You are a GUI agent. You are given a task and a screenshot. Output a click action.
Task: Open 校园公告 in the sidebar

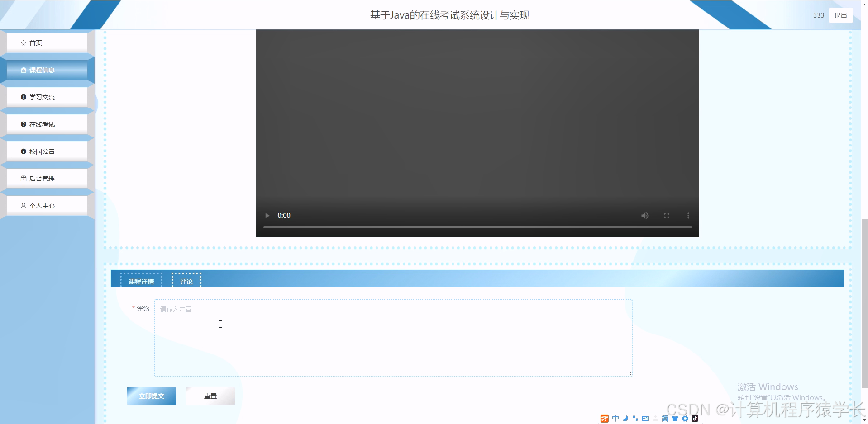[47, 151]
